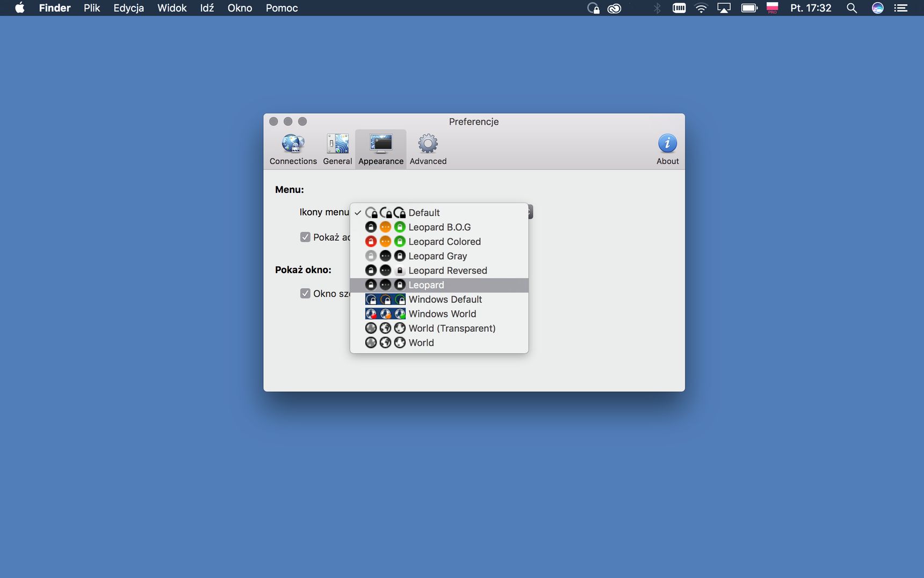Open the Wi-Fi status menu
This screenshot has width=924, height=578.
[701, 8]
